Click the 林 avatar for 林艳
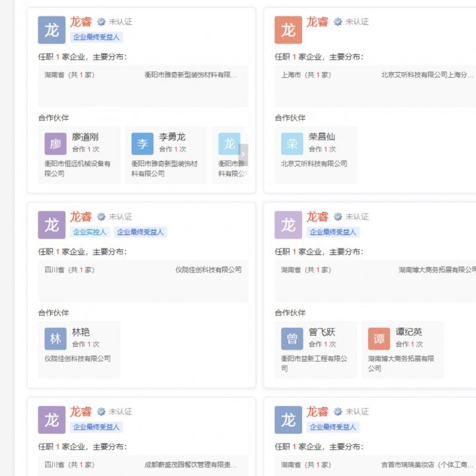This screenshot has height=476, width=476. coord(56,338)
